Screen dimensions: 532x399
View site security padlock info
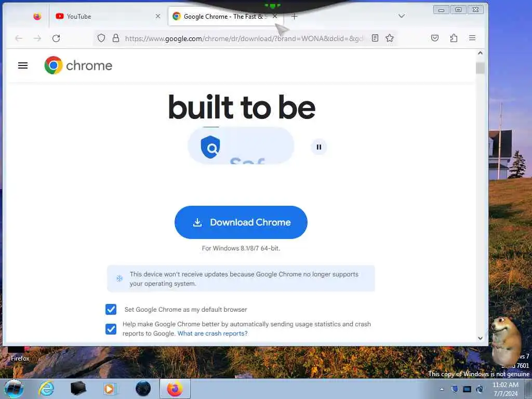point(116,38)
